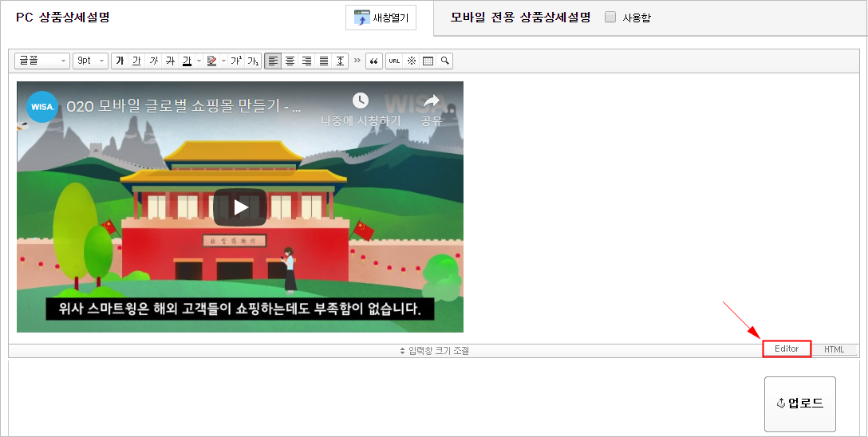Toggle italic text formatting

click(153, 61)
